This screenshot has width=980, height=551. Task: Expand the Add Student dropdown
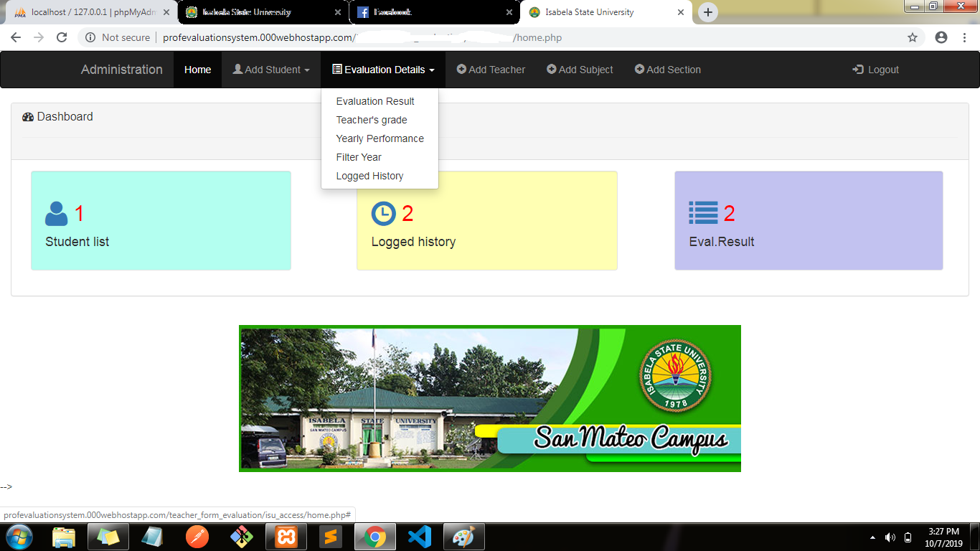pos(270,69)
